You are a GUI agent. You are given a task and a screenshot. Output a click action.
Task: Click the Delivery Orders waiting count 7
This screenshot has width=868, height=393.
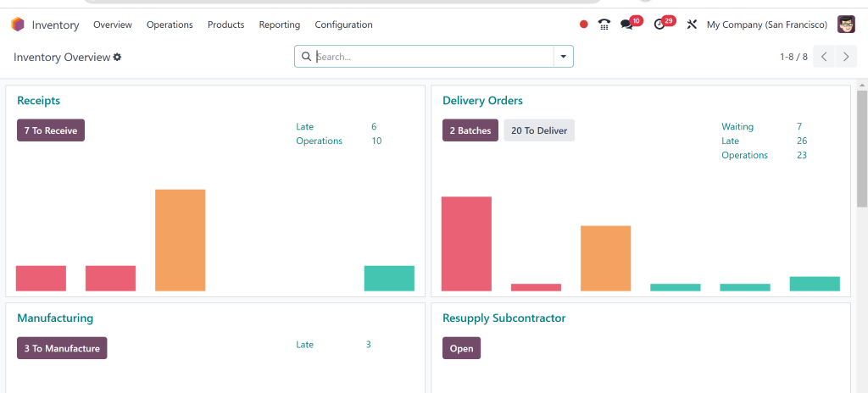pyautogui.click(x=799, y=127)
